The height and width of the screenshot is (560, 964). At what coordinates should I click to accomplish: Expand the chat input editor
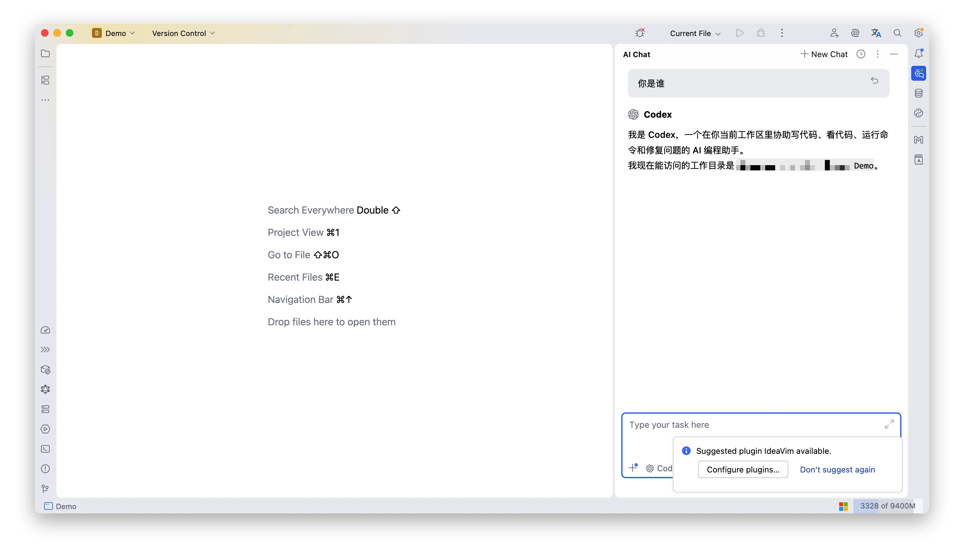point(889,424)
